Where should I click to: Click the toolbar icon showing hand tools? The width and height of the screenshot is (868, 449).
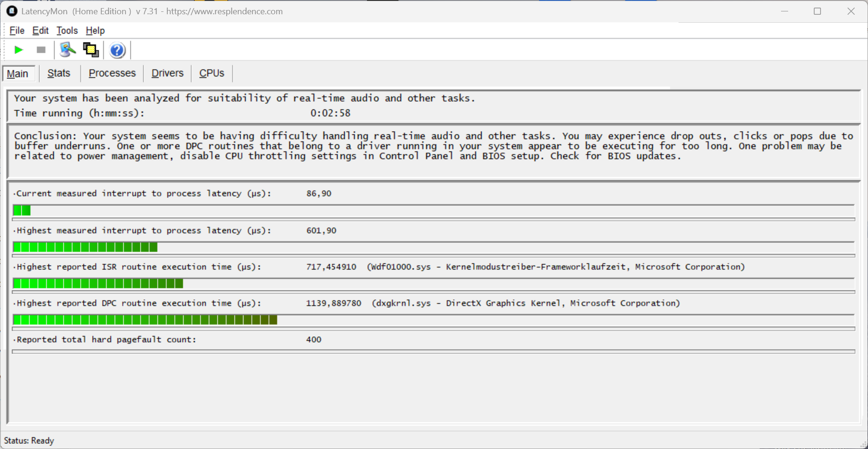tap(68, 50)
